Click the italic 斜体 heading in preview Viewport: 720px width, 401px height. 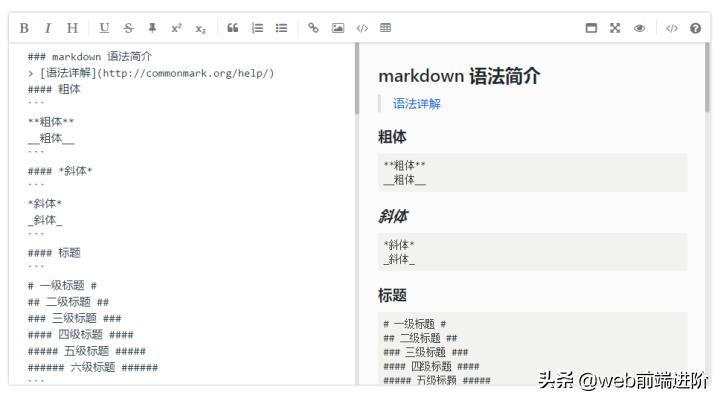(x=393, y=216)
